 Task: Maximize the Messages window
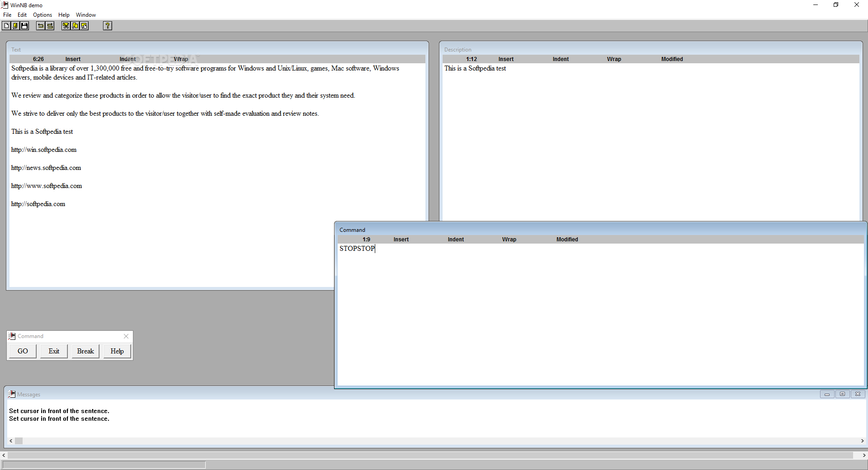point(842,394)
